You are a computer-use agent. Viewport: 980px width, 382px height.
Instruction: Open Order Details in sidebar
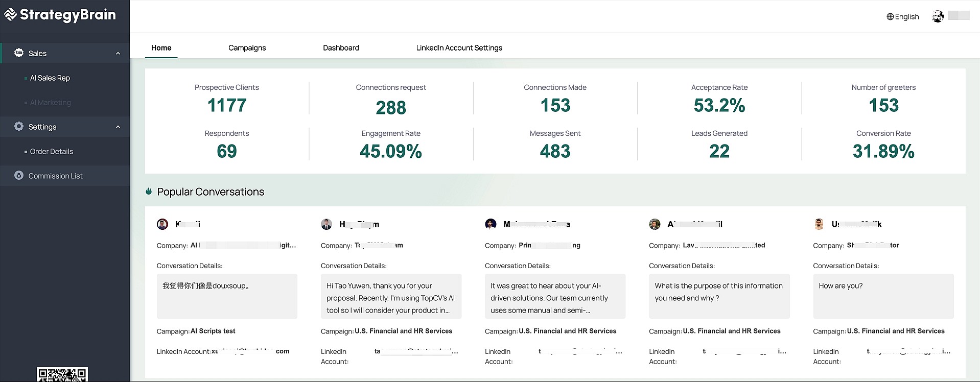pyautogui.click(x=52, y=152)
